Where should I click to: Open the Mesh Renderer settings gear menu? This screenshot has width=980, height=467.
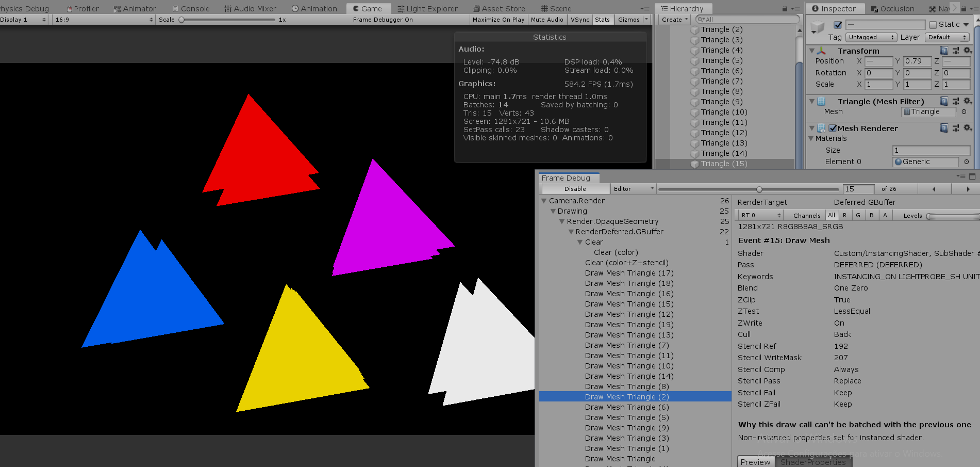(x=968, y=128)
